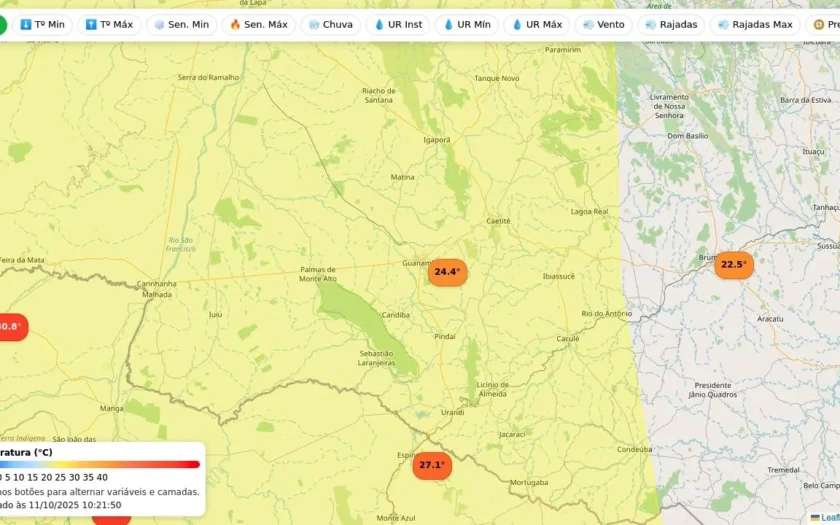Viewport: 840px width, 525px height.
Task: Click the temperature color scale gradient bar
Action: (x=100, y=464)
